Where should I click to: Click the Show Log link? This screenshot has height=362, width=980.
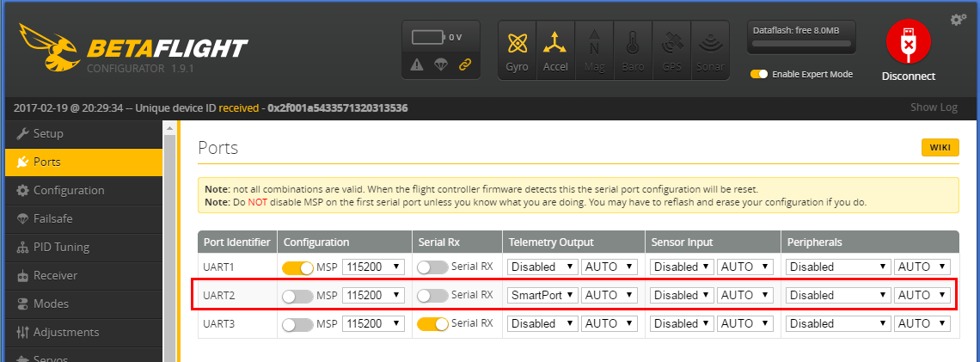pyautogui.click(x=934, y=107)
